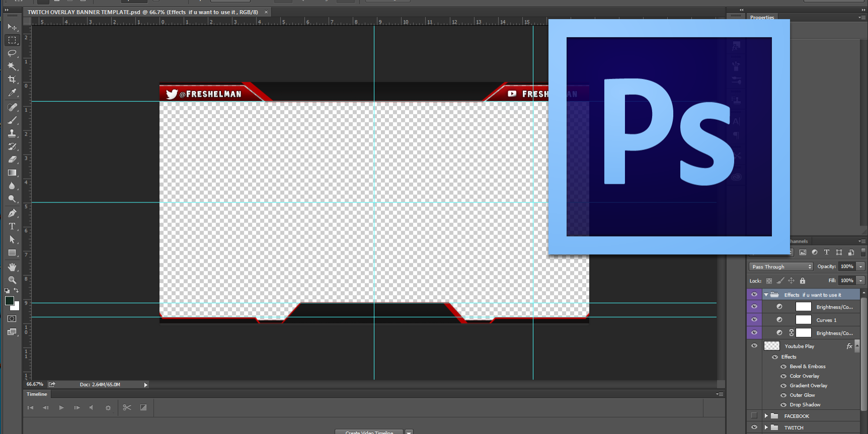Toggle Drop Shadow effect visibility

pyautogui.click(x=783, y=405)
